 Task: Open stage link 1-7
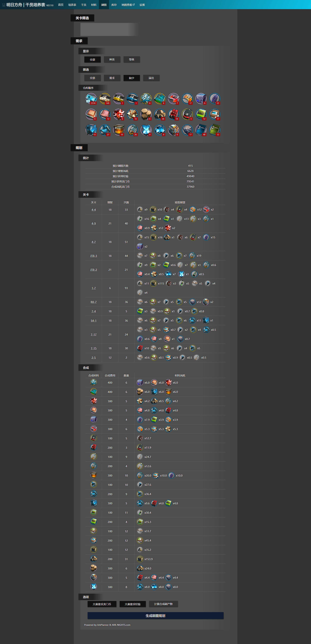(93, 288)
